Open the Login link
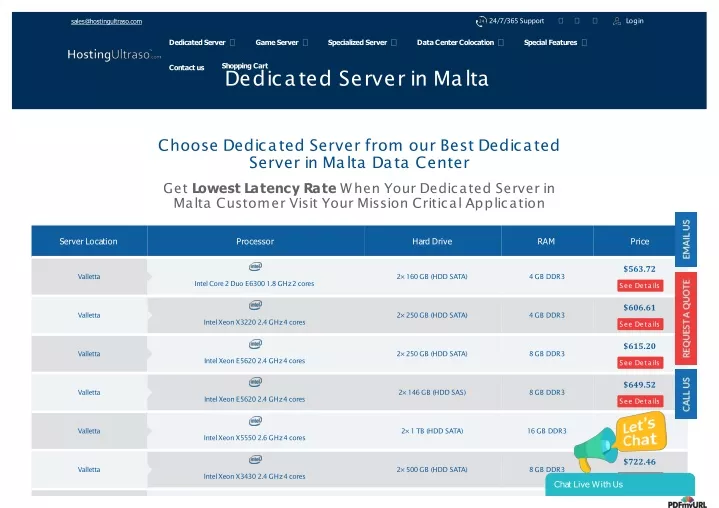Image resolution: width=719 pixels, height=508 pixels. click(x=635, y=21)
